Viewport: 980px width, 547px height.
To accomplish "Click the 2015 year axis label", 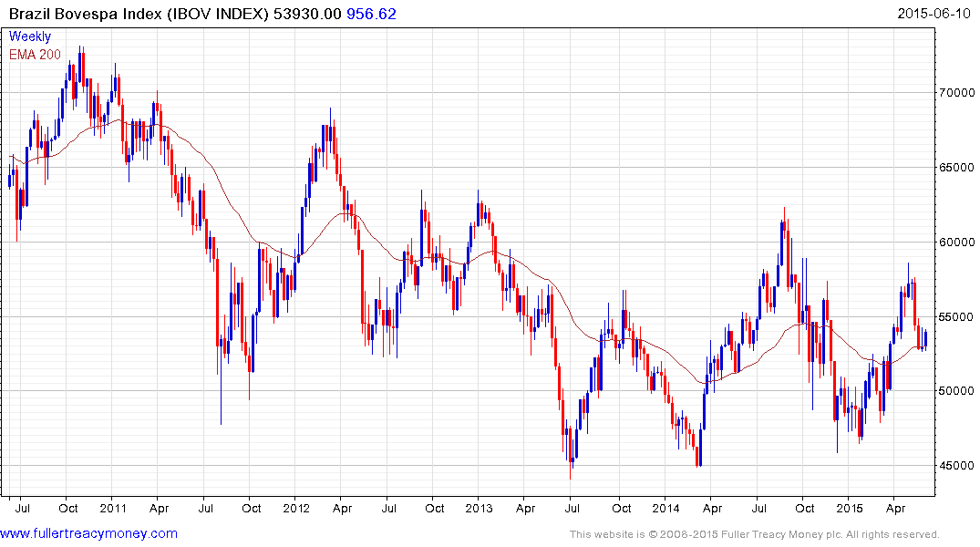I will (850, 508).
